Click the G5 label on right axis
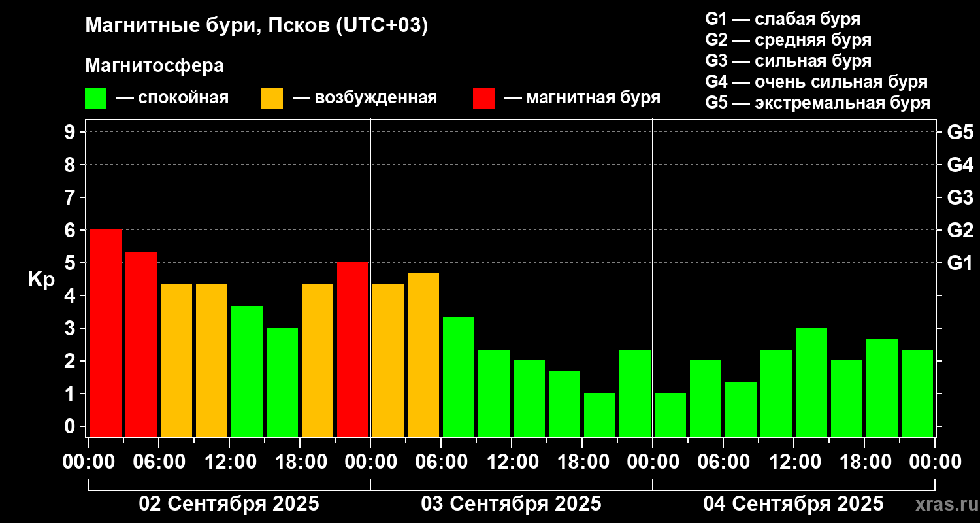 click(960, 132)
